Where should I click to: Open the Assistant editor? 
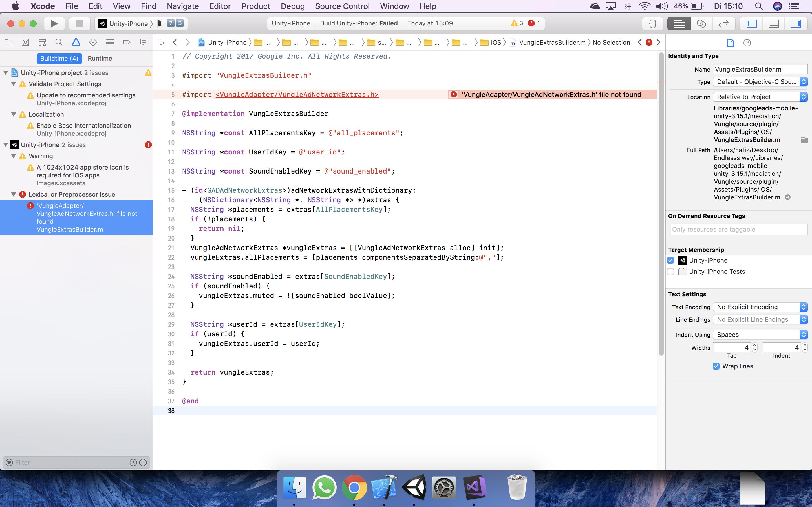pyautogui.click(x=701, y=23)
